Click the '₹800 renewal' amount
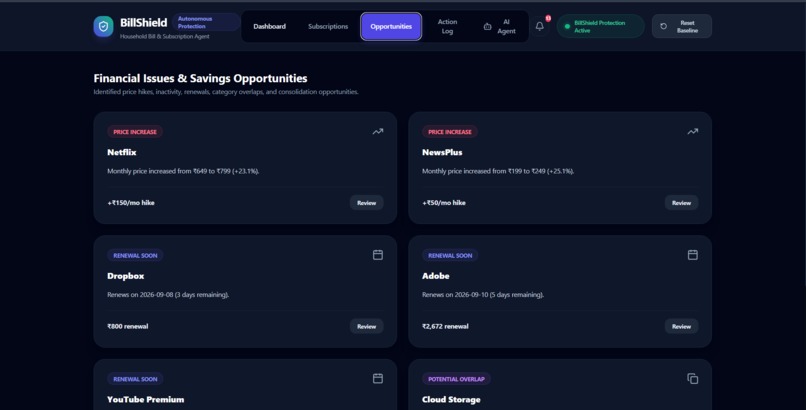 coord(127,326)
